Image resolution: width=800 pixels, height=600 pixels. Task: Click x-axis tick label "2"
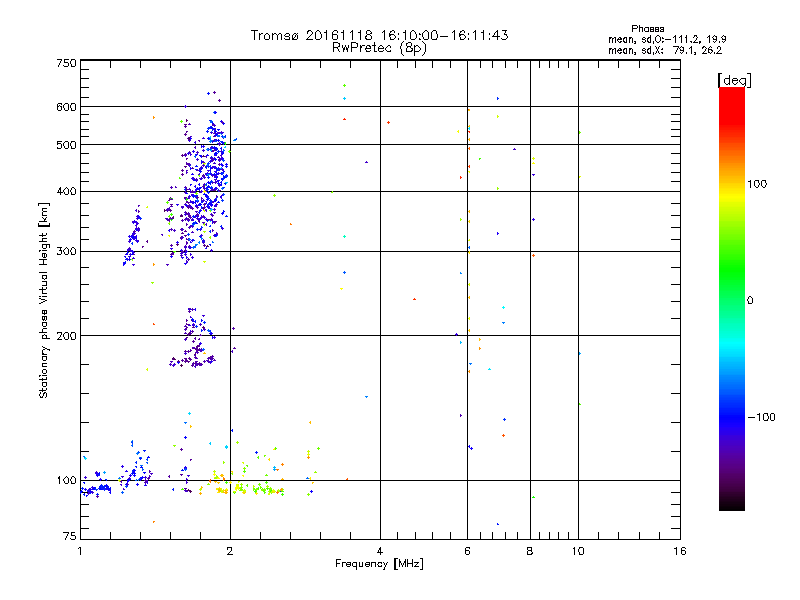tap(230, 551)
